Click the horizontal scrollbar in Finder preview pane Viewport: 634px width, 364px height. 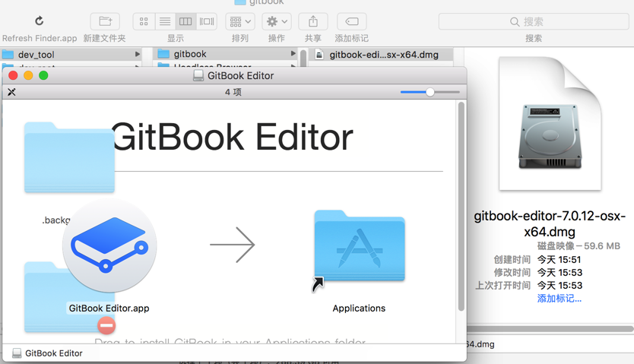point(550,329)
